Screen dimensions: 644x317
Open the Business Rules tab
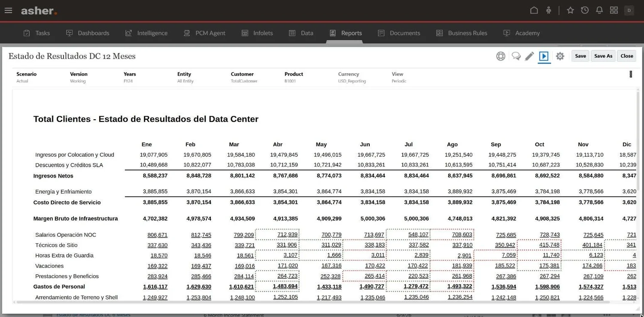[462, 33]
